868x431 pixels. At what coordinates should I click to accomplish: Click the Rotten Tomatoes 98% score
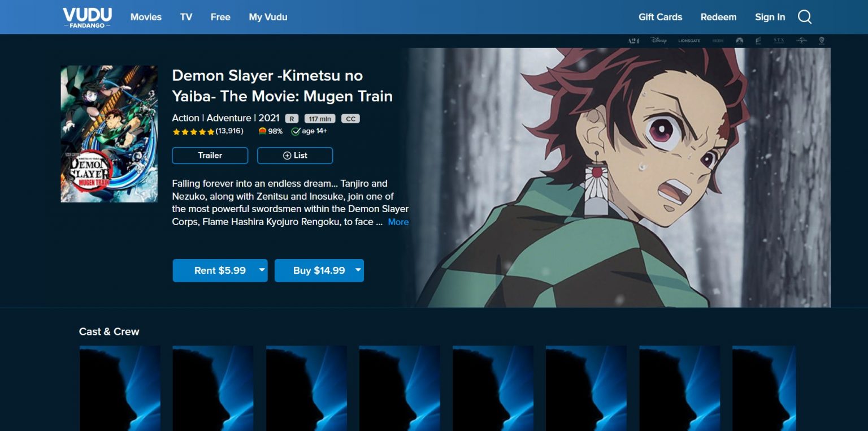tap(270, 131)
